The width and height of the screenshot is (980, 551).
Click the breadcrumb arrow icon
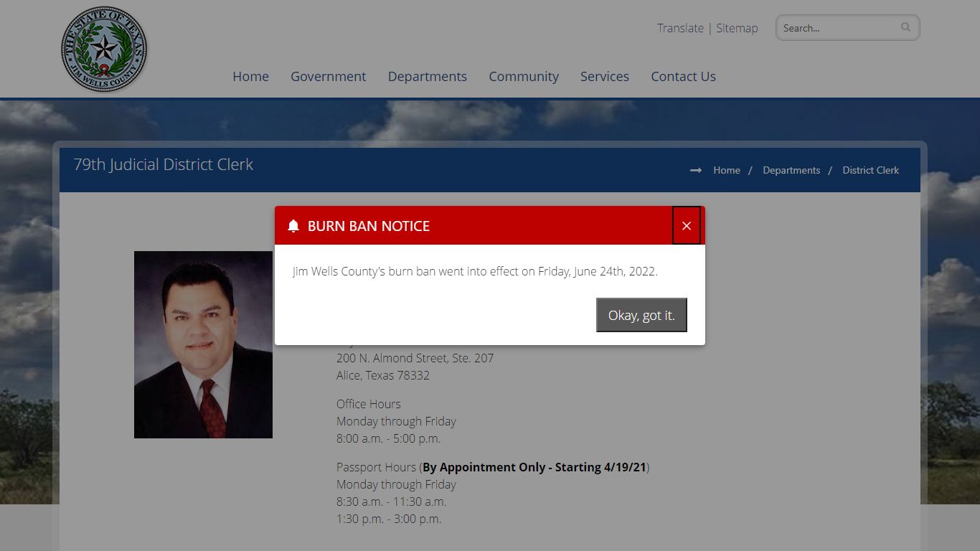[x=696, y=170]
